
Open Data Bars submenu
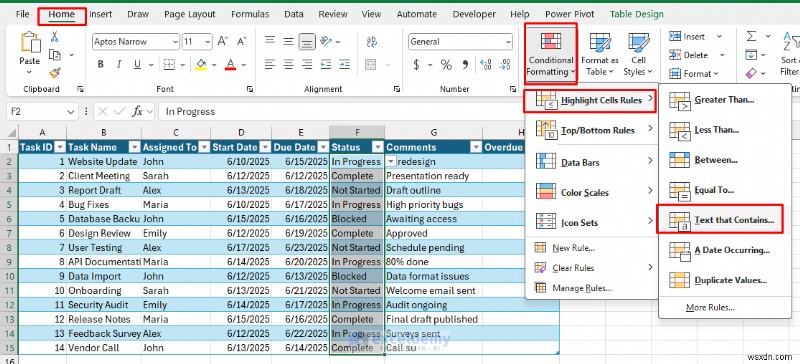(592, 162)
